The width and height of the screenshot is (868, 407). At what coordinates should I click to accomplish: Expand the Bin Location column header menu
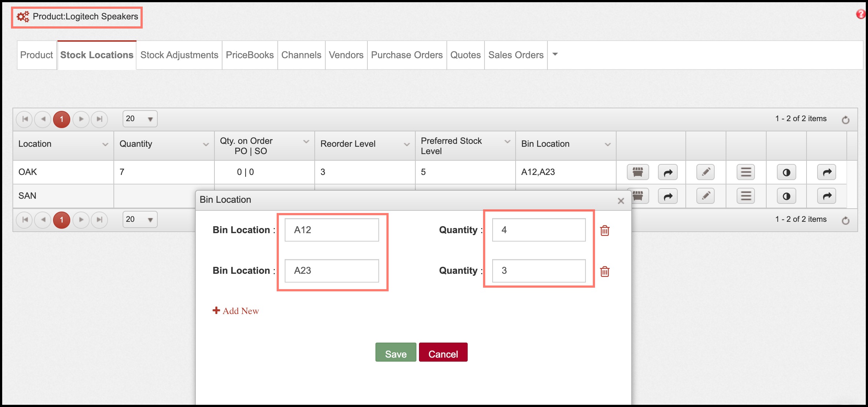[607, 144]
